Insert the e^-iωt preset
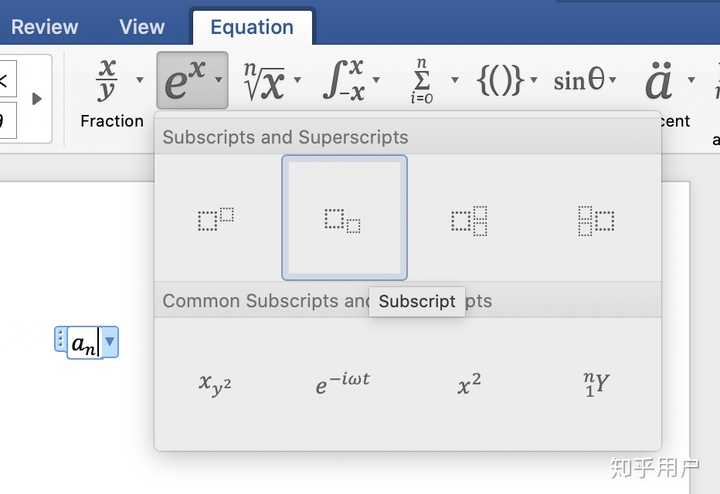 343,383
